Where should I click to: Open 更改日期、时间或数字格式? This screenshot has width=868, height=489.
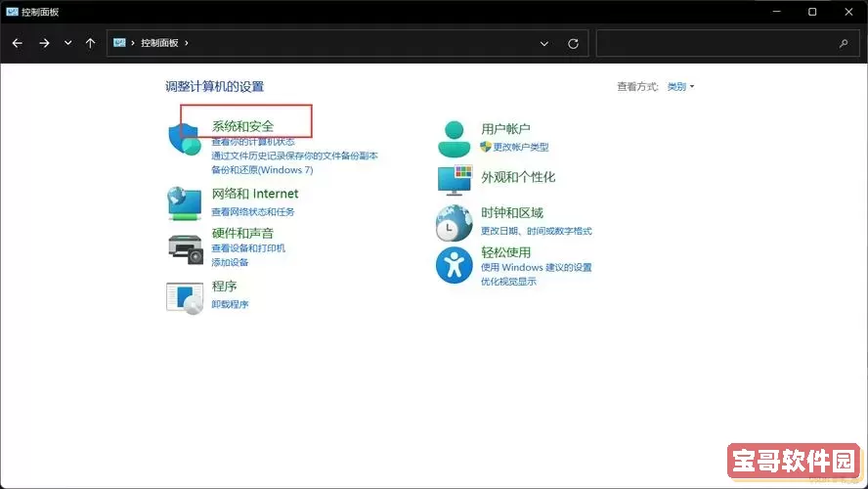tap(536, 231)
